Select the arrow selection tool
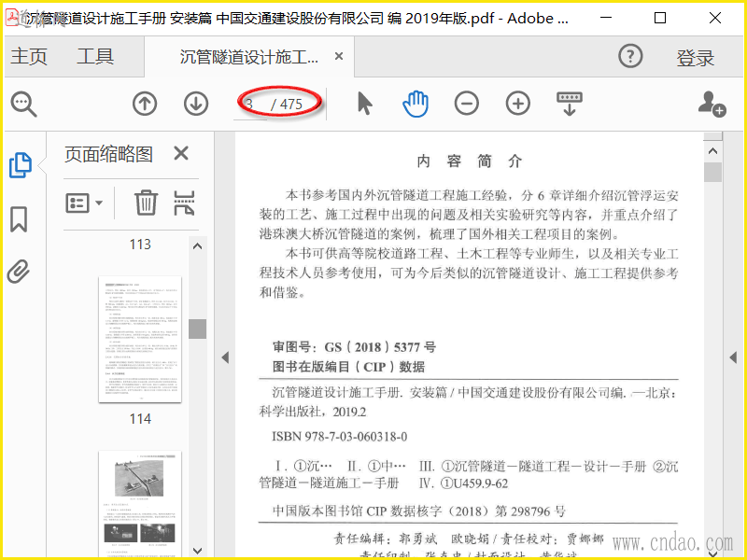The image size is (747, 560). [x=365, y=104]
